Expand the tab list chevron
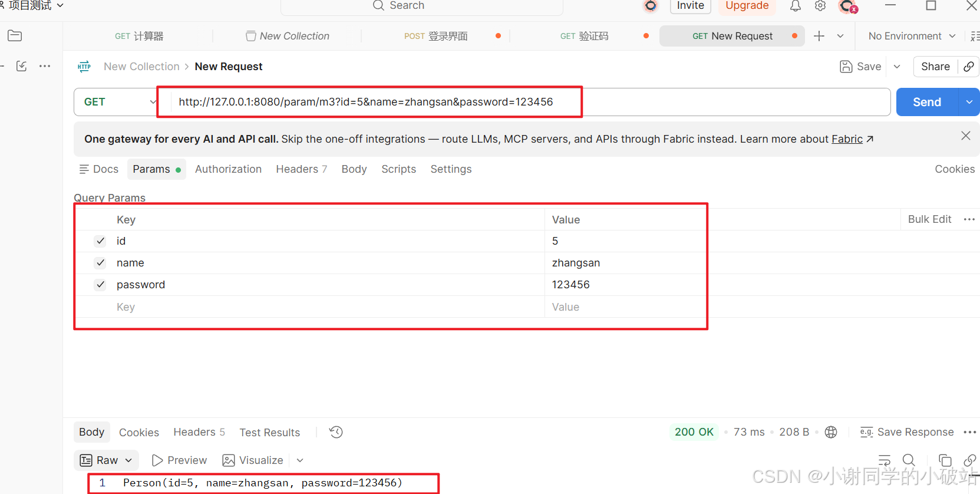Image resolution: width=980 pixels, height=494 pixels. pyautogui.click(x=840, y=36)
